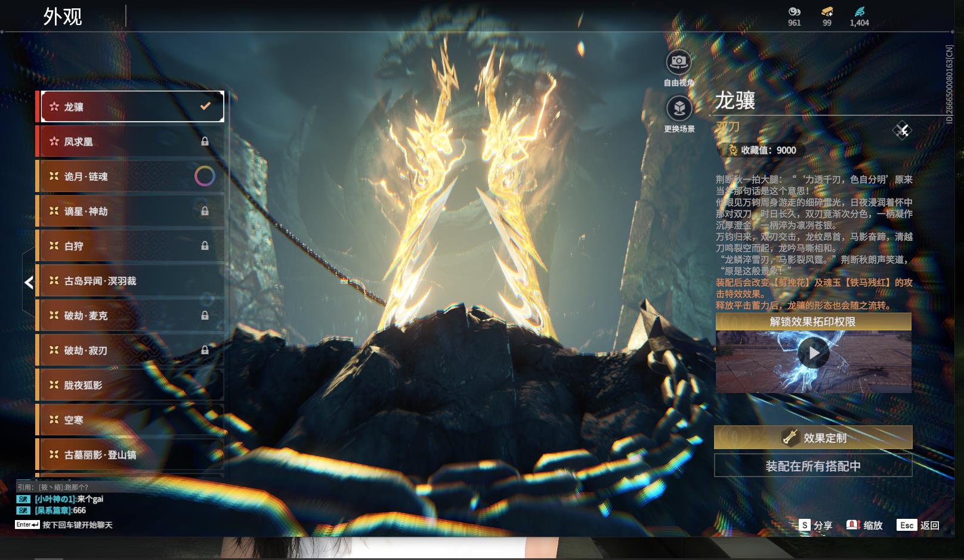Click the second chat channel icon
Screen dimensions: 964x560
pos(23,511)
